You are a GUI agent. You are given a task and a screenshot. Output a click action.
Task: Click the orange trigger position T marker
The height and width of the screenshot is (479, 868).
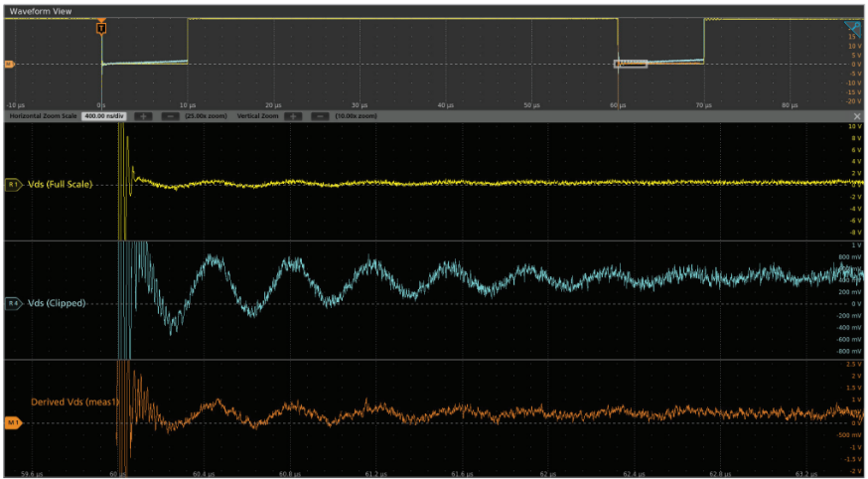click(x=100, y=29)
